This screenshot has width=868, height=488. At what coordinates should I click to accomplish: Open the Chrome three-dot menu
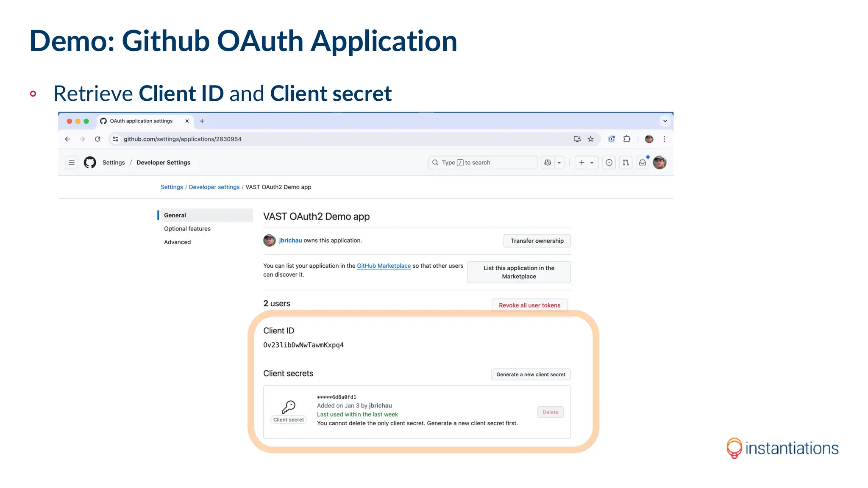click(x=664, y=139)
